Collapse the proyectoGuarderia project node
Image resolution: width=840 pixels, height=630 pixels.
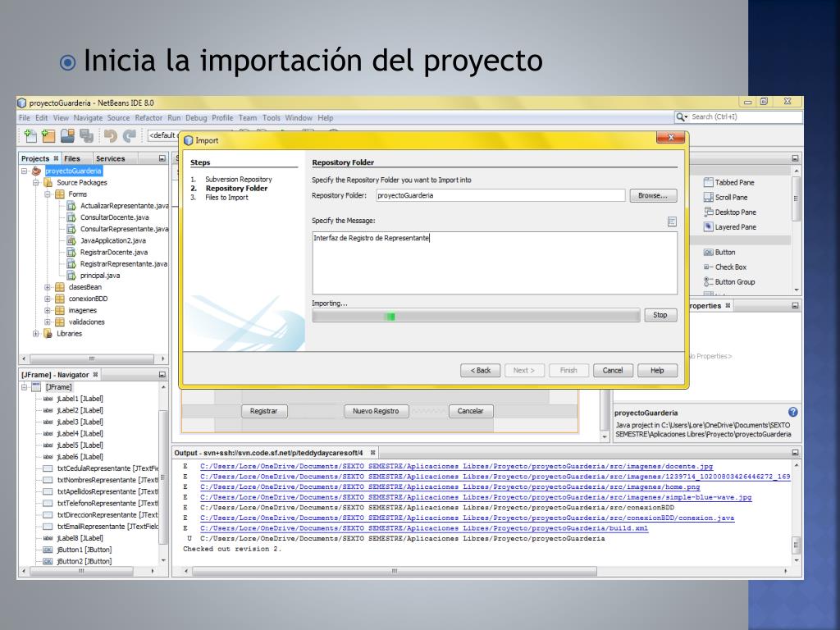pos(24,171)
